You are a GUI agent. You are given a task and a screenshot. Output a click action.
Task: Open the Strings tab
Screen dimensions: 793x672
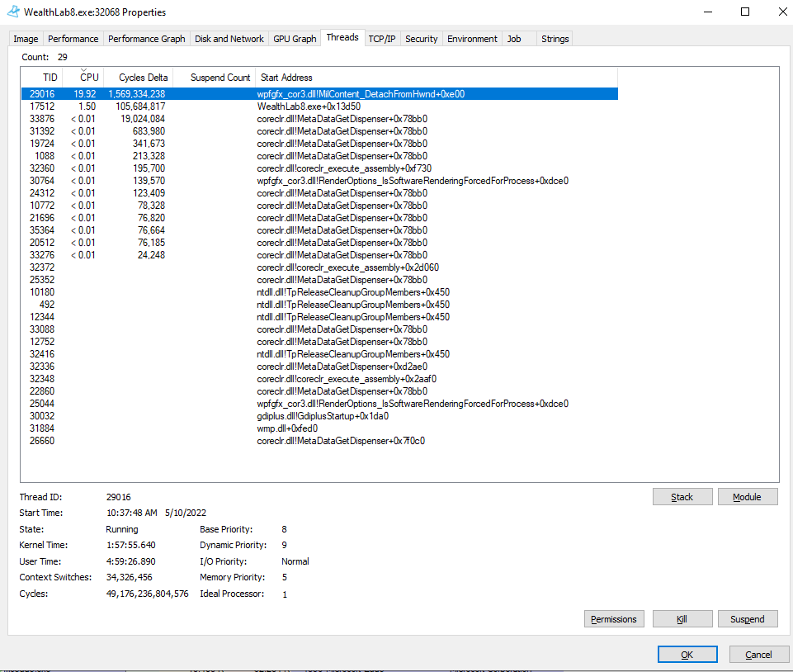point(555,39)
